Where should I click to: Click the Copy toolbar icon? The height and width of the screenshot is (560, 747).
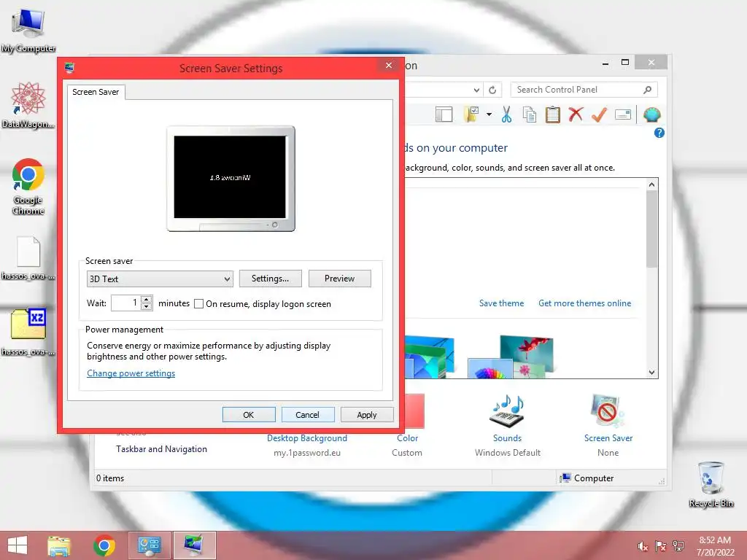click(530, 114)
